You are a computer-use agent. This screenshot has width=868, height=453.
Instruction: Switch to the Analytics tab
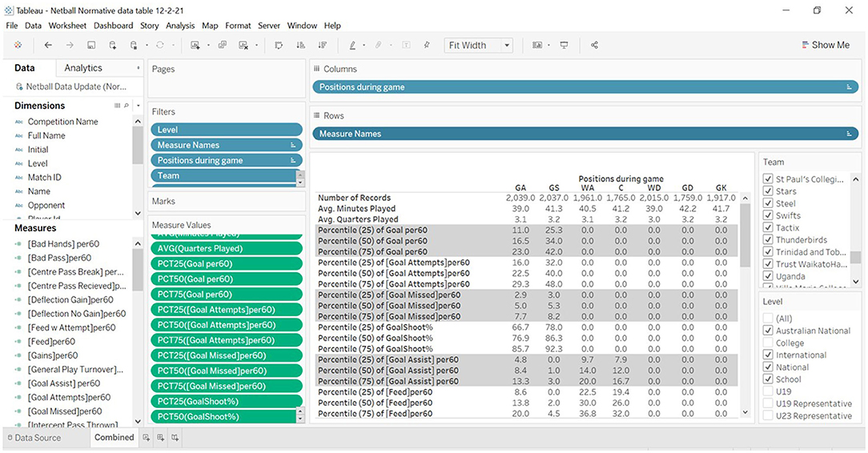(x=83, y=68)
